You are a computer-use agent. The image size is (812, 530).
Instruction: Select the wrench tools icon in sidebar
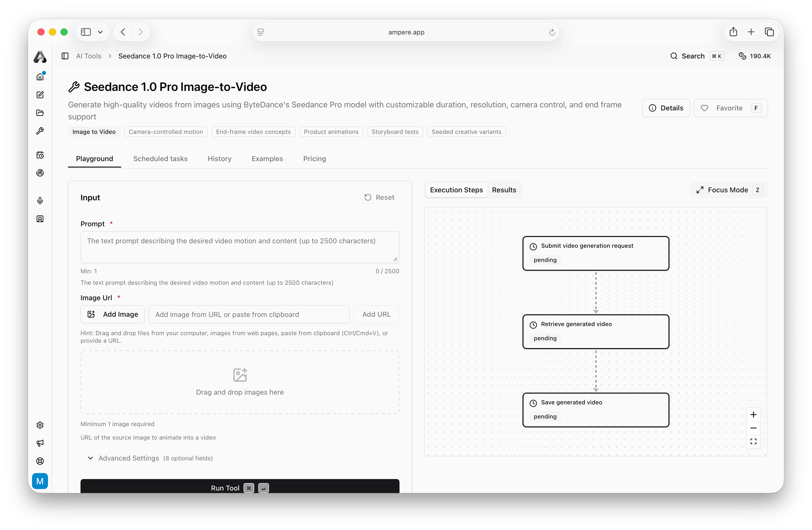pos(40,131)
